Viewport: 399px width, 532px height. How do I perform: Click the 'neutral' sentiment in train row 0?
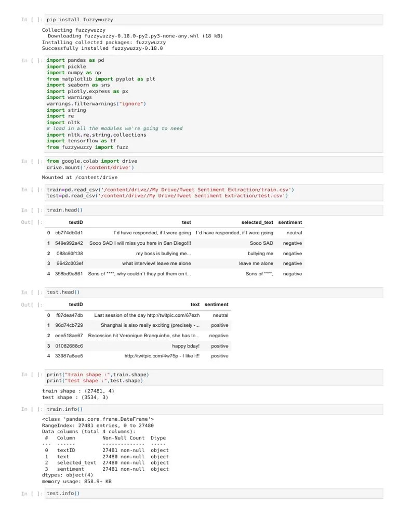(x=294, y=233)
